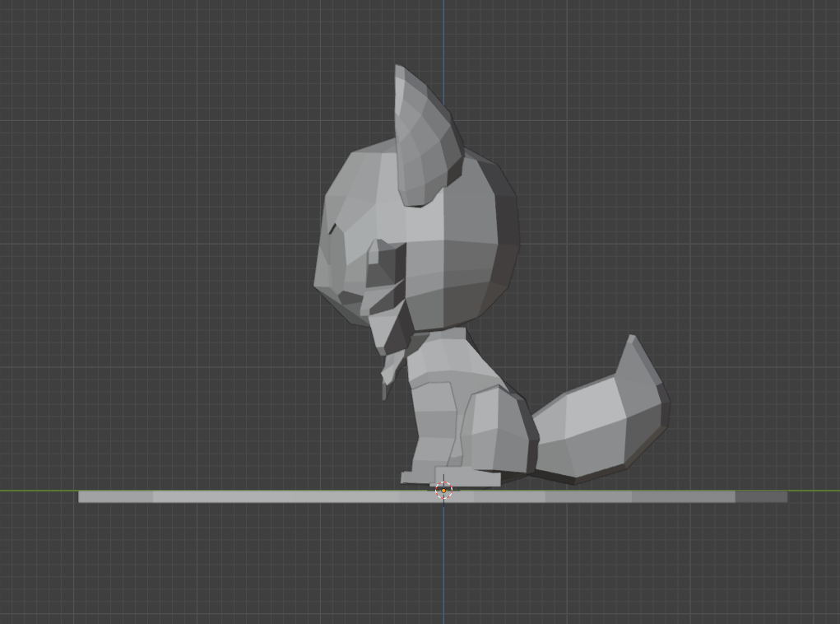This screenshot has height=624, width=840.
Task: Click the tip of the character's ear
Action: click(x=398, y=68)
